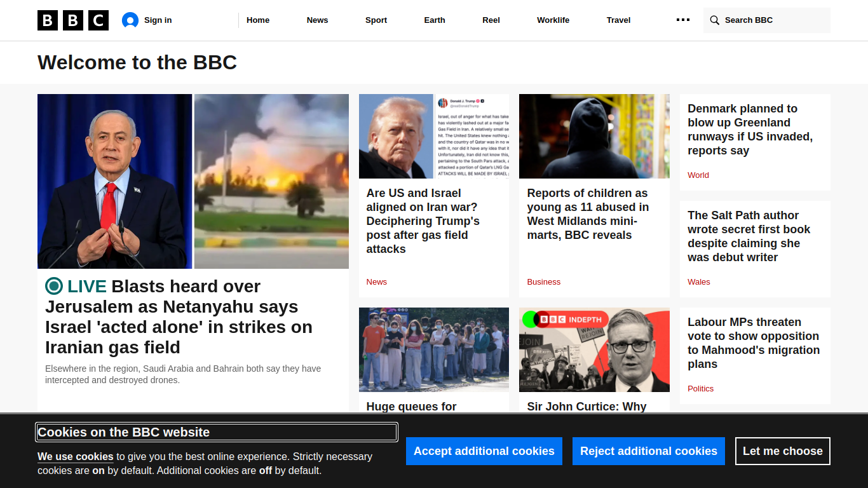Image resolution: width=868 pixels, height=488 pixels.
Task: Click the BBC logo
Action: point(73,20)
